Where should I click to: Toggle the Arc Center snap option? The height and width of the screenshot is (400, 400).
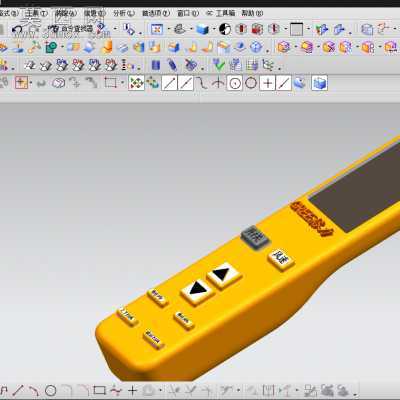tap(235, 83)
